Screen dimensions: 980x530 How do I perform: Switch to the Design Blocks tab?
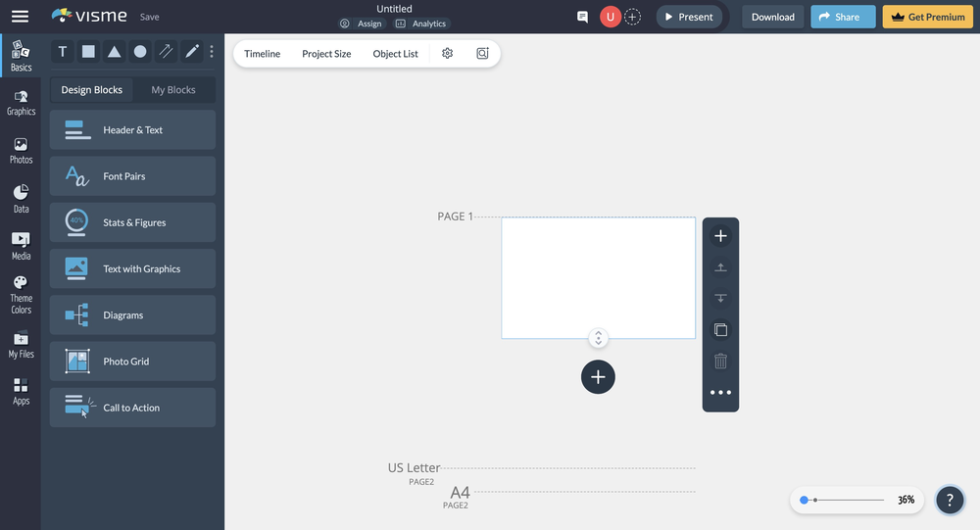tap(92, 90)
